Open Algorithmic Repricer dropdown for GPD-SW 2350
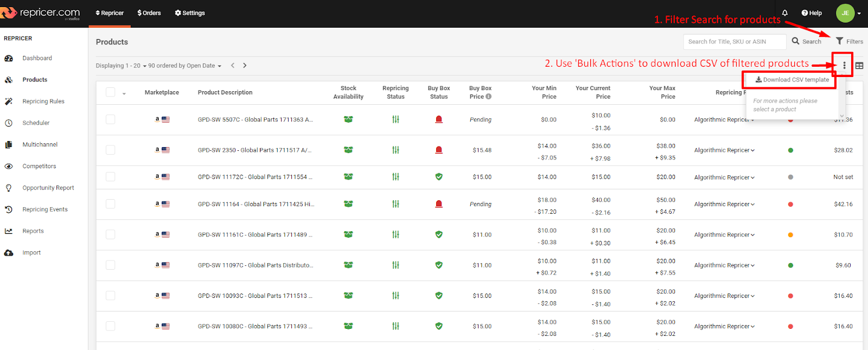 (724, 150)
